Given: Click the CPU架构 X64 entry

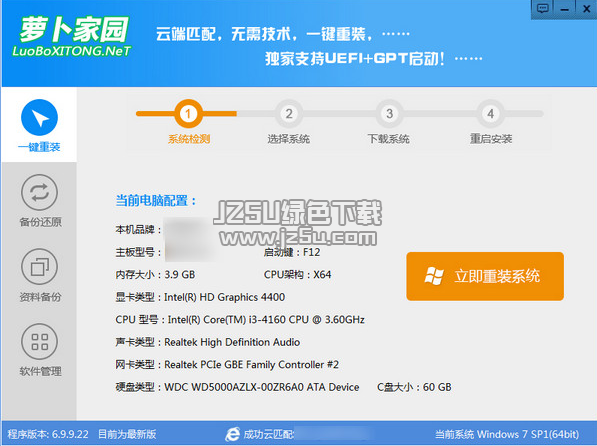Looking at the screenshot, I should tap(297, 275).
